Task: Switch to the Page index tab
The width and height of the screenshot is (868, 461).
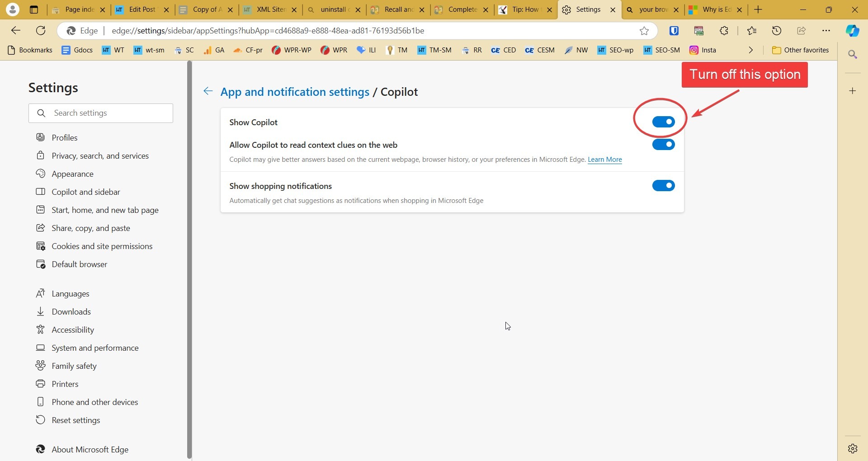Action: click(79, 9)
